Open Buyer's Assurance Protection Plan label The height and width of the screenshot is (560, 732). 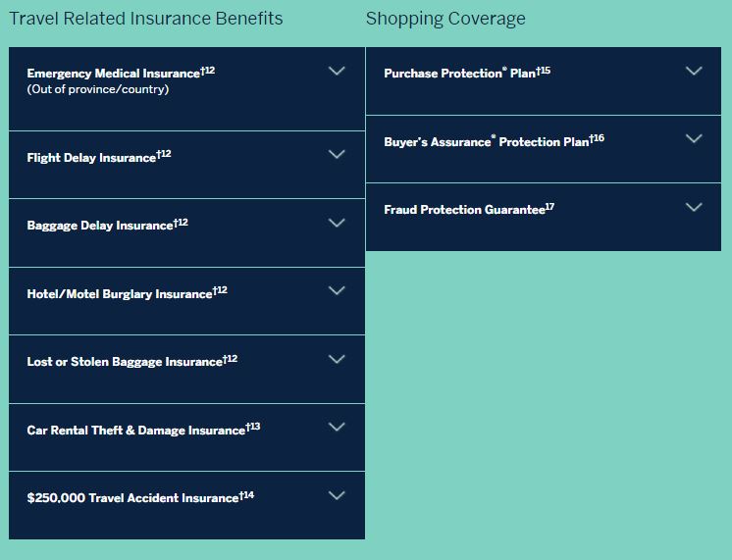click(487, 142)
